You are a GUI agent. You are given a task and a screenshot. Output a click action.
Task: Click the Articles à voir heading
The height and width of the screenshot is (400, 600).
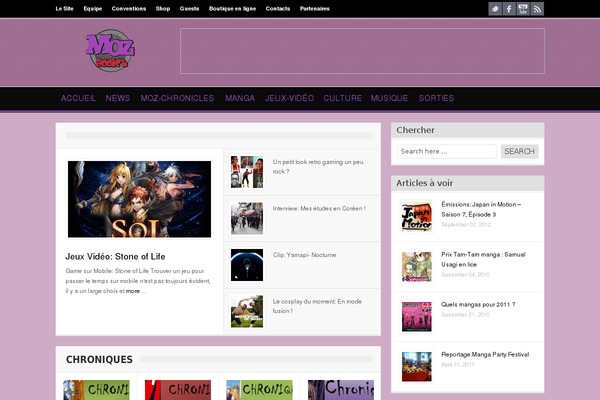[424, 183]
